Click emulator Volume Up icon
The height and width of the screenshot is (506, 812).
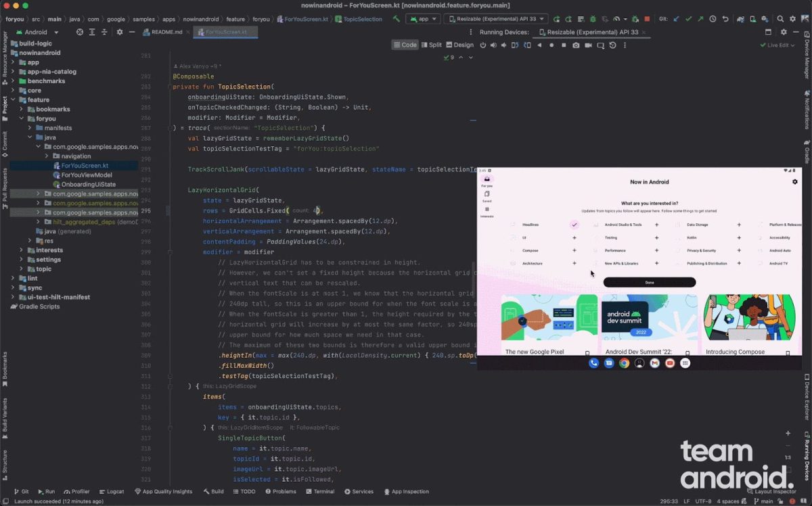(x=493, y=45)
